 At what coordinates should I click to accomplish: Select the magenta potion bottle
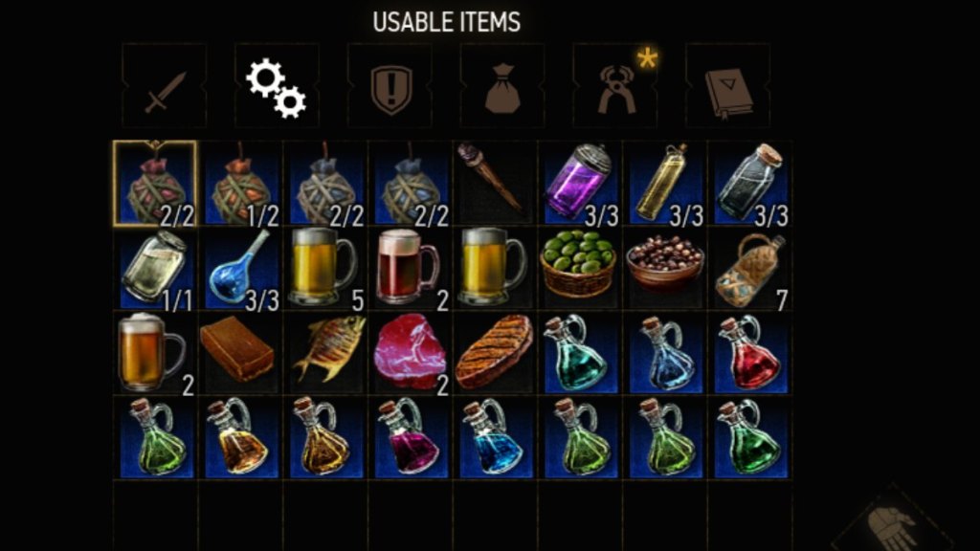410,438
